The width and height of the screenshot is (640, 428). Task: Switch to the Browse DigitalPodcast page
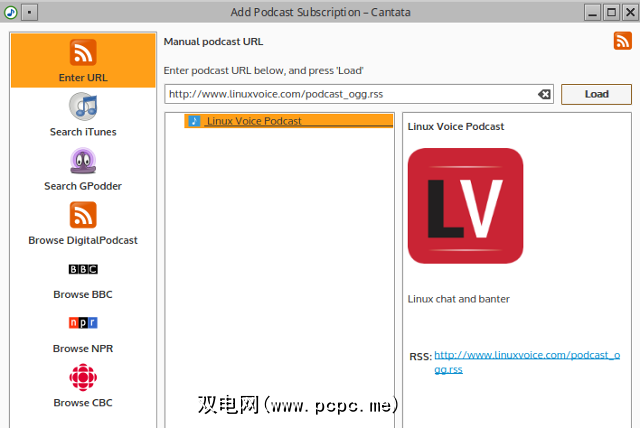[x=83, y=240]
